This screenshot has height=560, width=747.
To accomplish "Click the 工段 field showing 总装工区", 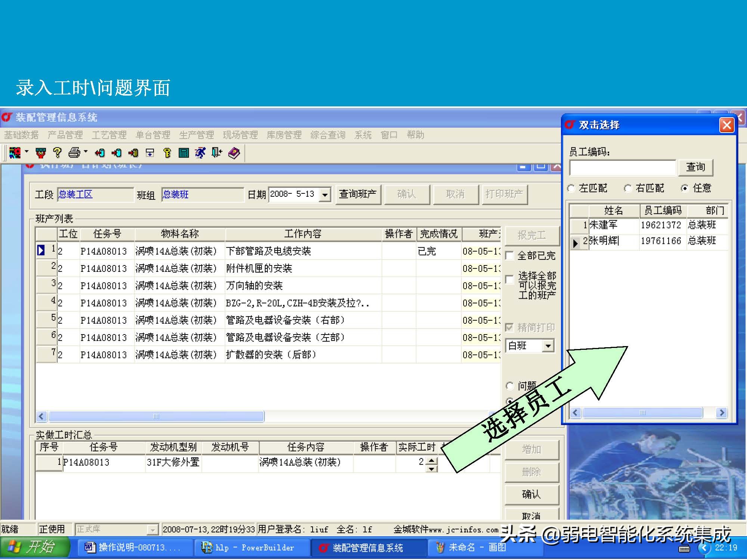I will coord(95,195).
